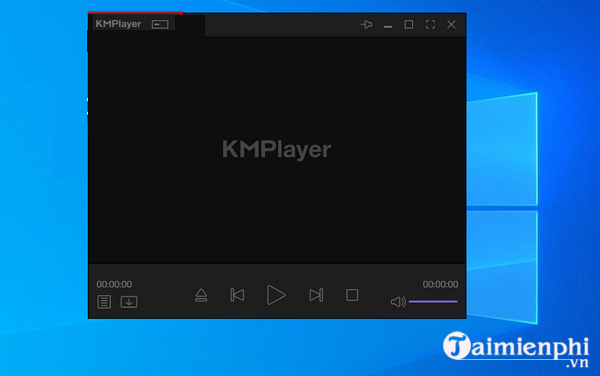Enter full screen mode

click(x=430, y=24)
